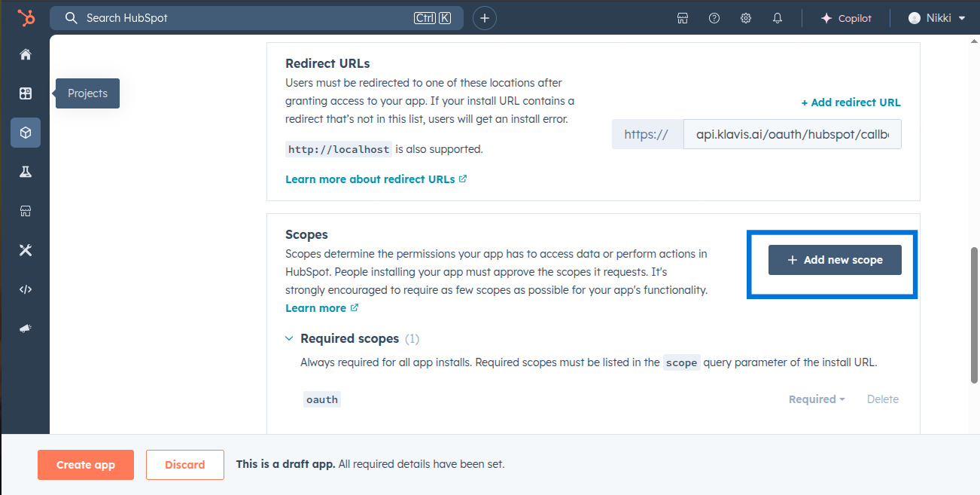This screenshot has width=980, height=495.
Task: Open the Notifications bell icon
Action: coord(778,18)
